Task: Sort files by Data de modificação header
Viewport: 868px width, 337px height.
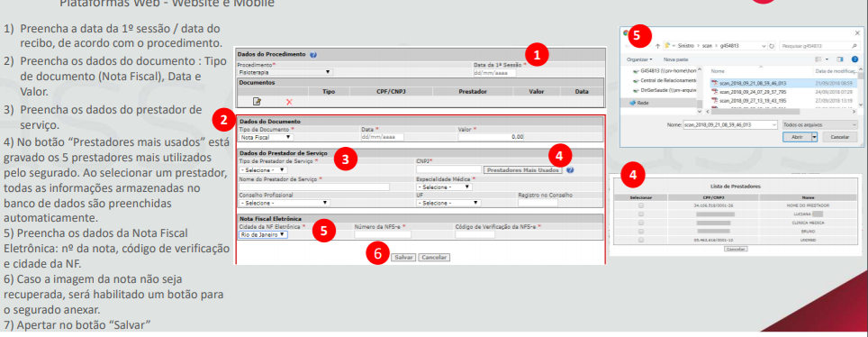Action: click(x=835, y=71)
